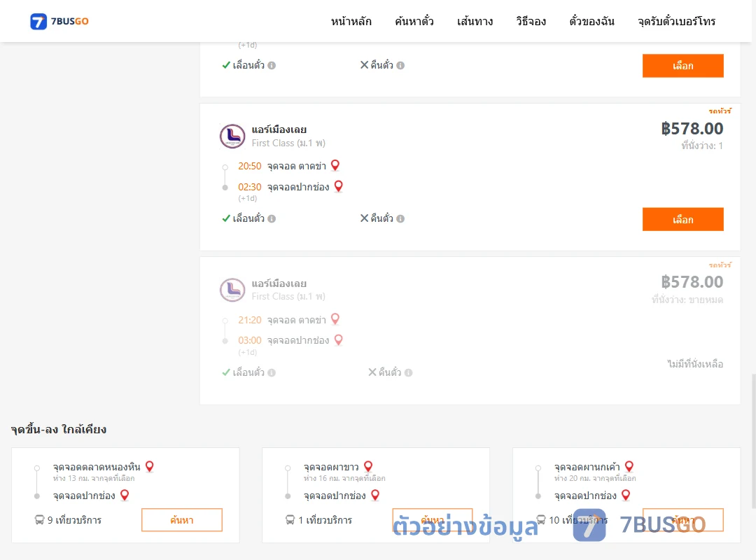Open map pin for จุดจอดผาขาว
Image resolution: width=756 pixels, height=560 pixels.
(x=368, y=466)
